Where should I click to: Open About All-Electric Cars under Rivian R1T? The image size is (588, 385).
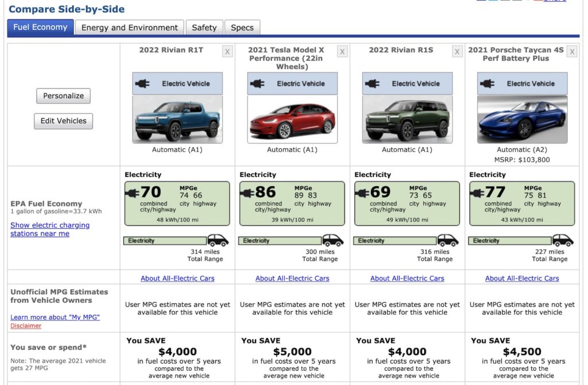click(177, 279)
